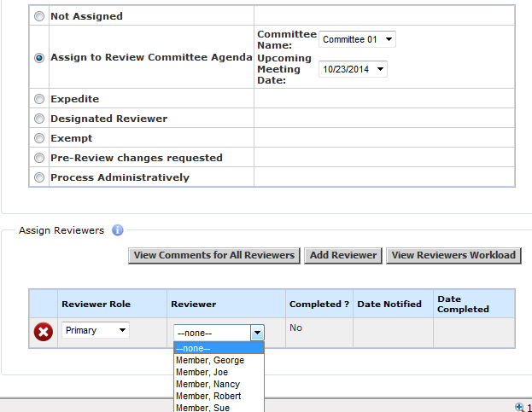
Task: Click the zoom magnifier icon in status bar
Action: tap(519, 407)
